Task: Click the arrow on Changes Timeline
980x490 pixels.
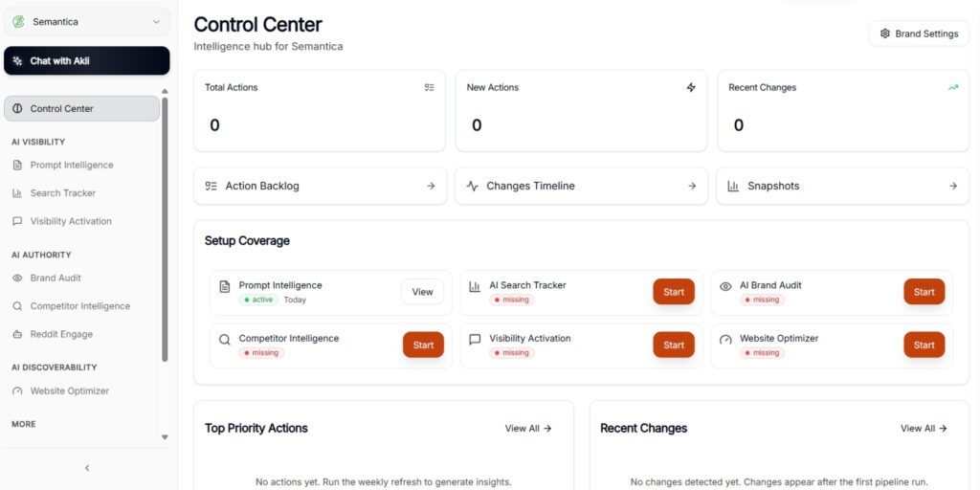Action: point(692,186)
